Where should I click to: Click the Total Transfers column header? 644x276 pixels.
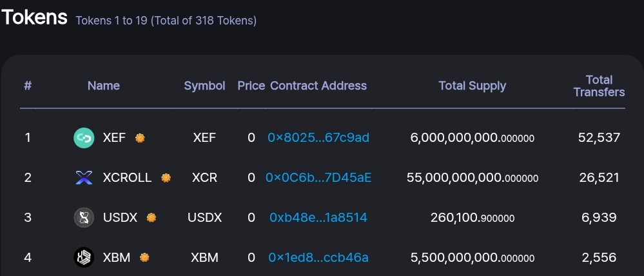click(x=600, y=86)
